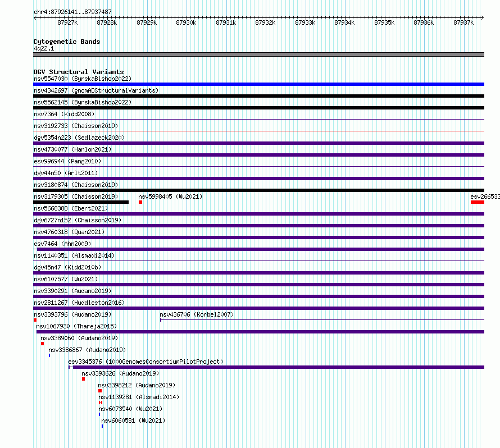
Task: Click nsv1139281 (Alsmadi2014) label
Action: coord(139,397)
